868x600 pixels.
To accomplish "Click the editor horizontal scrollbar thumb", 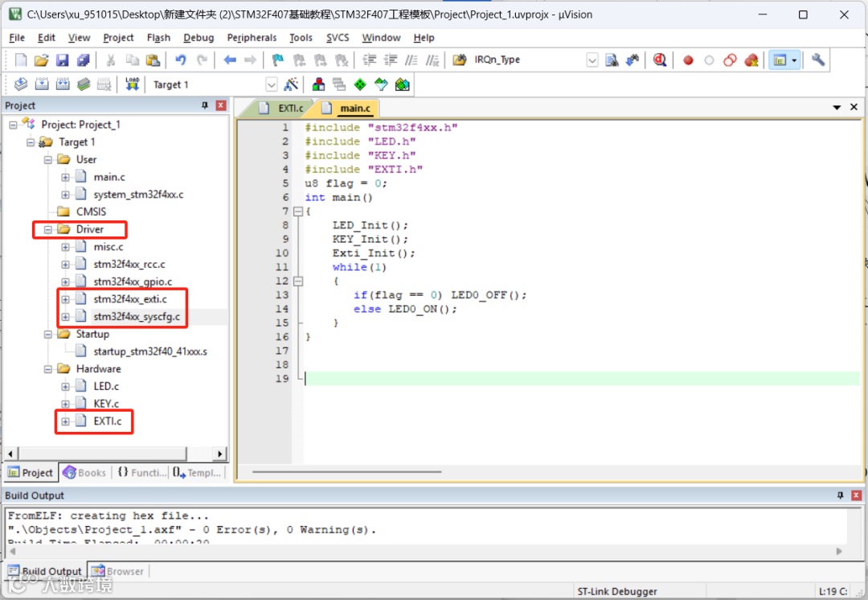I will click(x=346, y=472).
